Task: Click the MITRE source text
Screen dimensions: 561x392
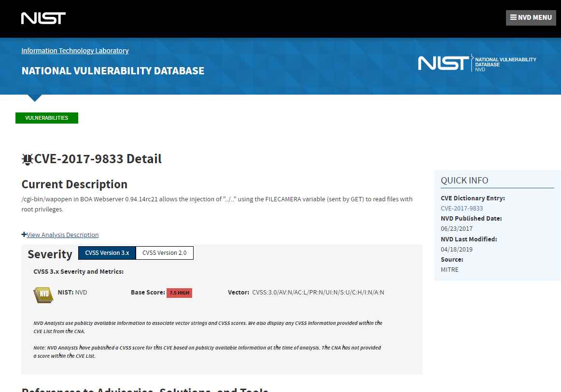Action: click(449, 270)
